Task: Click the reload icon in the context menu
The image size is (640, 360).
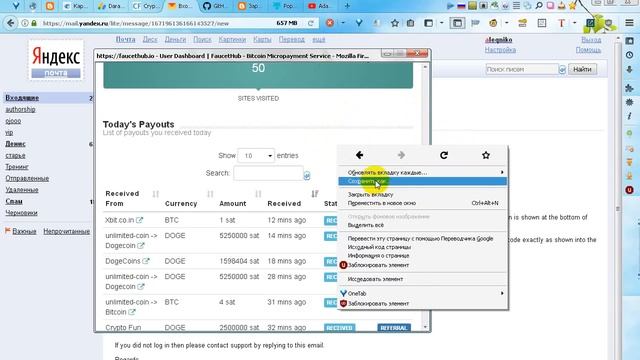Action: coord(444,155)
